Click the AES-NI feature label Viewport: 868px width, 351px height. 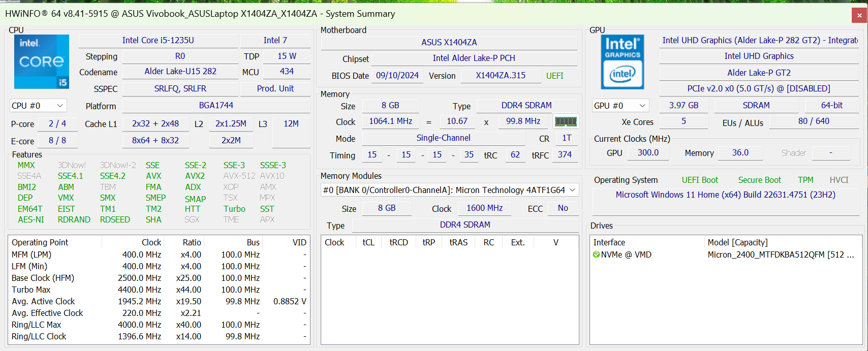tap(31, 219)
